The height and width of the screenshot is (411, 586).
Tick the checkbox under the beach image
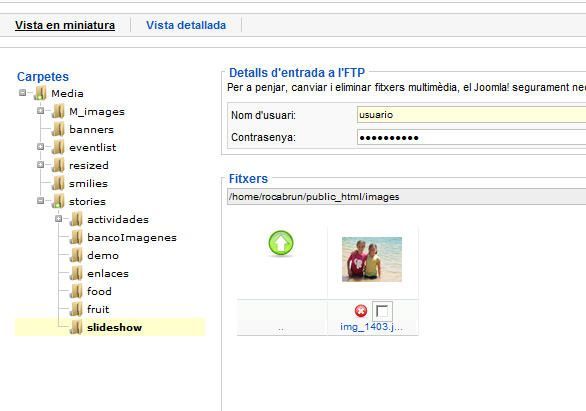[382, 311]
